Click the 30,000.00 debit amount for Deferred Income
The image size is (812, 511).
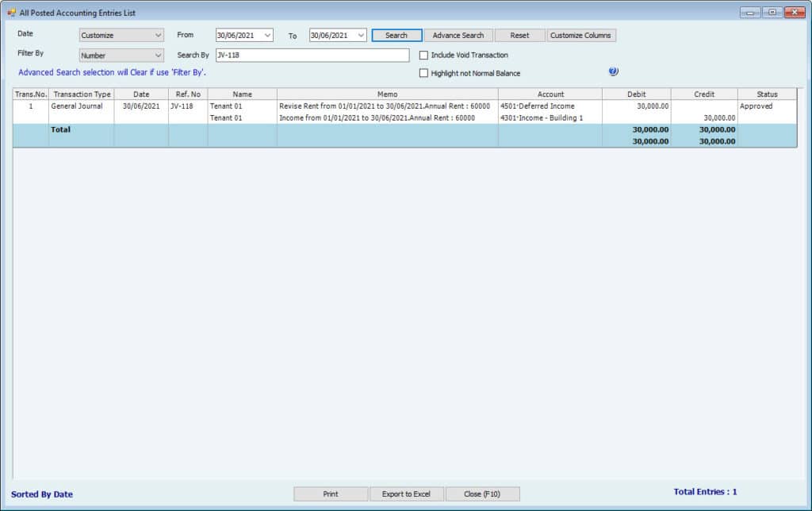637,106
